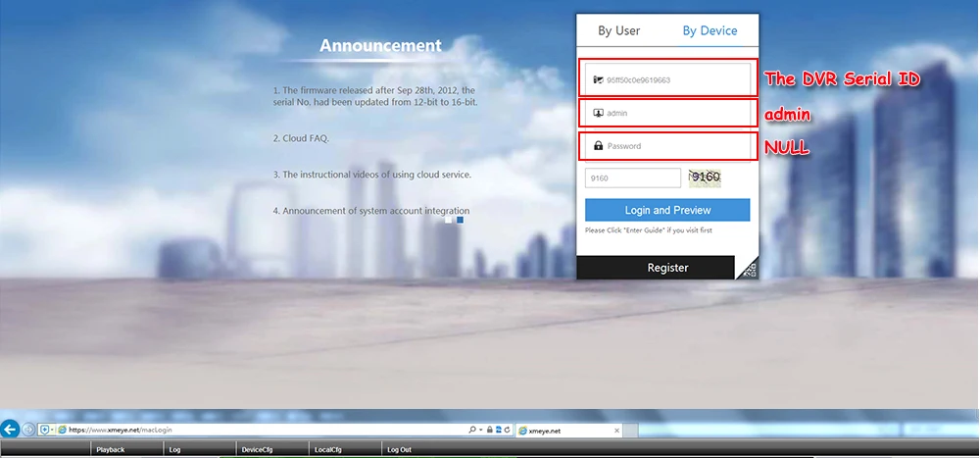The height and width of the screenshot is (458, 980).
Task: Open the instructional videos announcement link
Action: pos(371,175)
